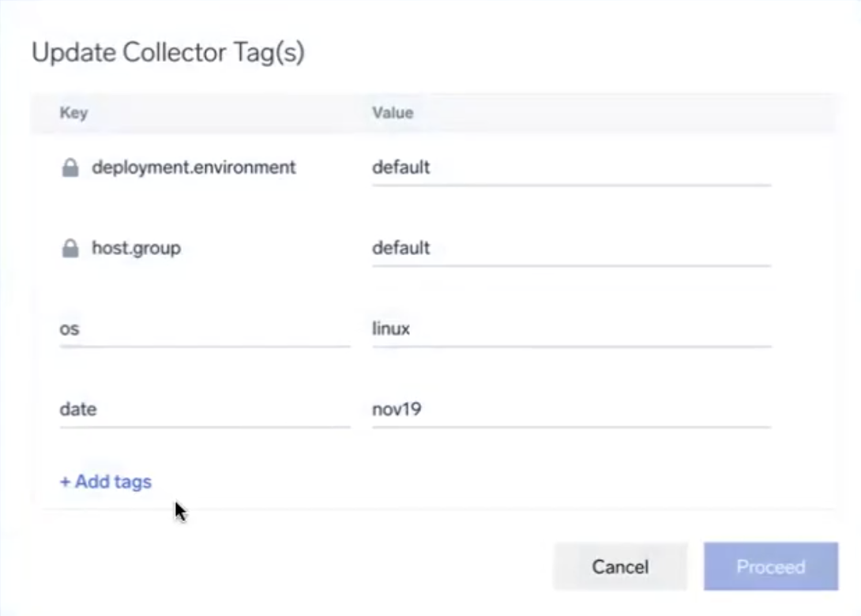
Task: Click the Update Collector Tag(s) title
Action: tap(167, 52)
